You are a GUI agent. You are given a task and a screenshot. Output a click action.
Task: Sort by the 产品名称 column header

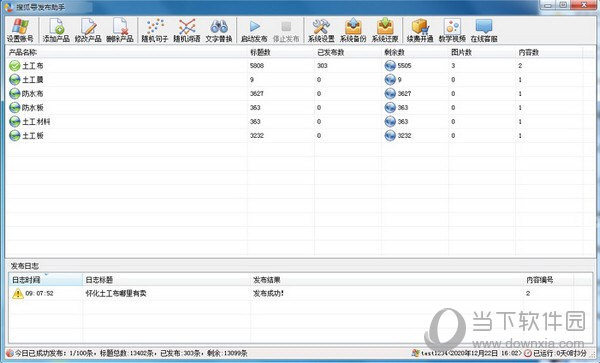(x=126, y=52)
